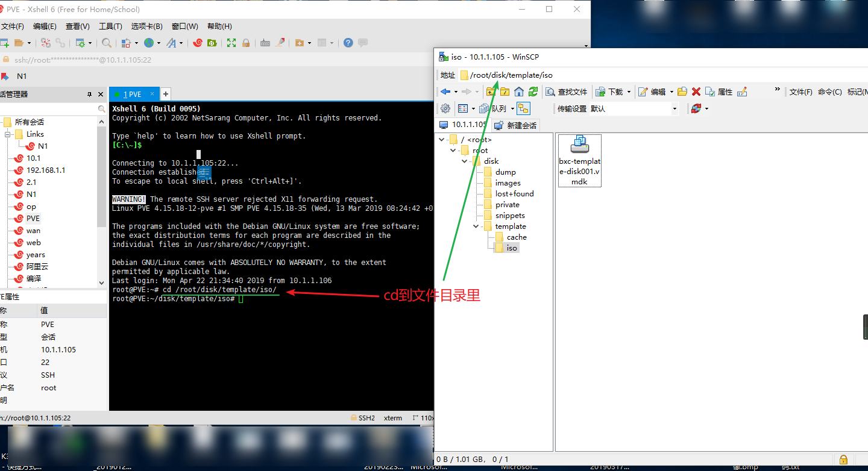Expand the 编辑 edit dropdown arrow in WinSCP

(x=671, y=92)
